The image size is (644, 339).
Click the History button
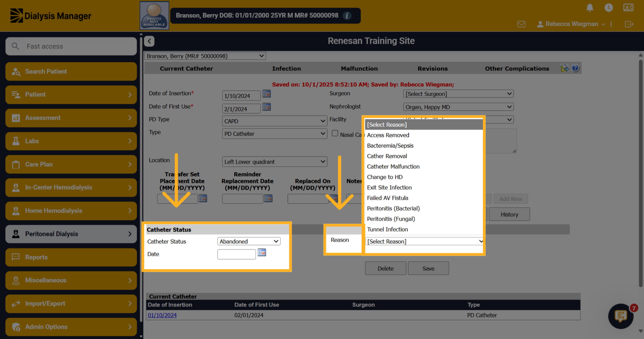tap(509, 214)
